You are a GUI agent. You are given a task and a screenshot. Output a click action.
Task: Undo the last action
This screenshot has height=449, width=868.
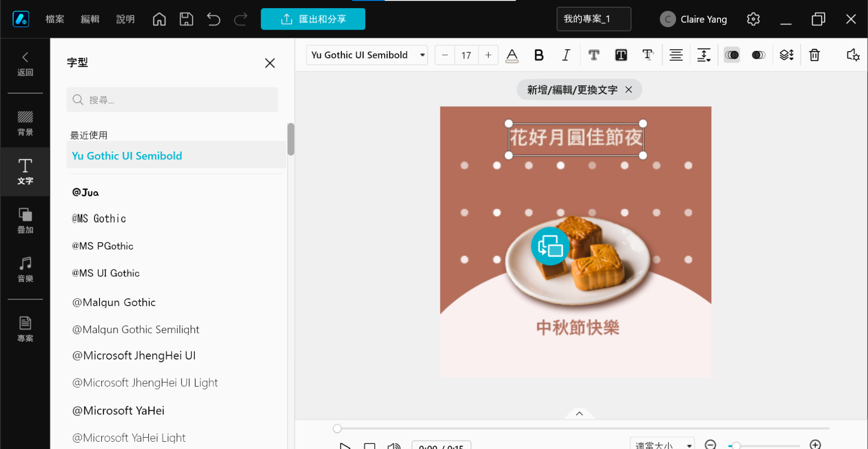(x=213, y=19)
